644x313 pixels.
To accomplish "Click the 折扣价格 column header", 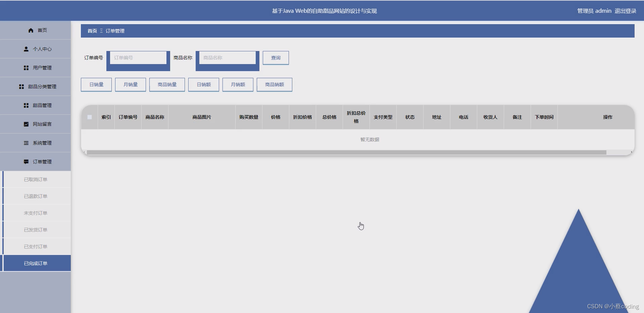I will (302, 117).
